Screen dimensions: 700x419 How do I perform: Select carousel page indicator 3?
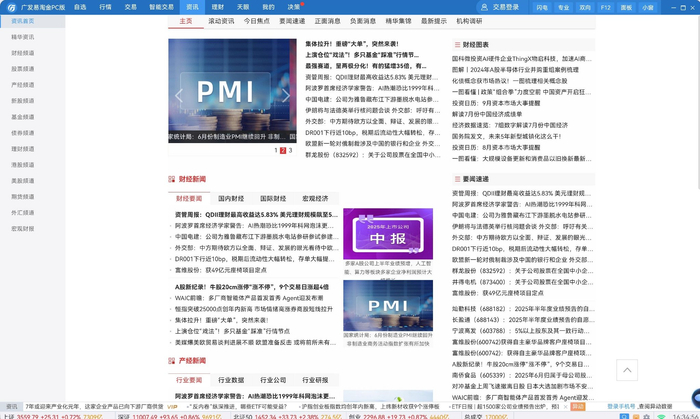(290, 151)
